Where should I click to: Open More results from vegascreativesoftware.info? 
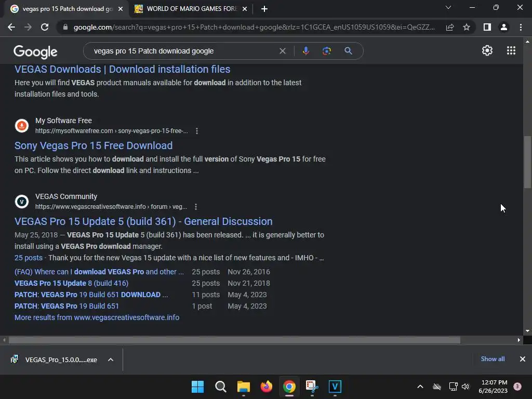click(97, 317)
